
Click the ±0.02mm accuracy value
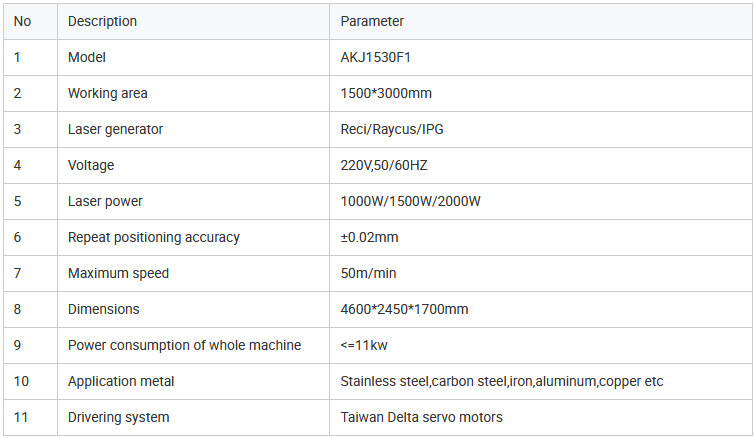(369, 237)
